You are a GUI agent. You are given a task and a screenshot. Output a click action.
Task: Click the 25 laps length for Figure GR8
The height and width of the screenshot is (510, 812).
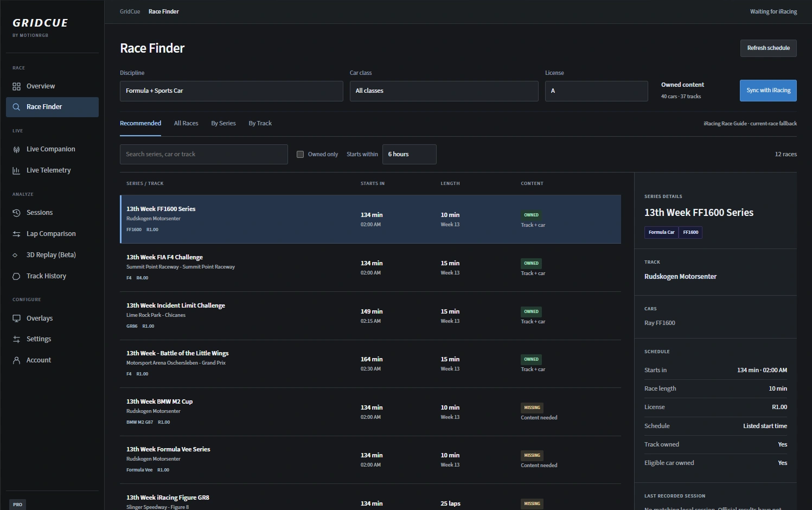point(450,504)
